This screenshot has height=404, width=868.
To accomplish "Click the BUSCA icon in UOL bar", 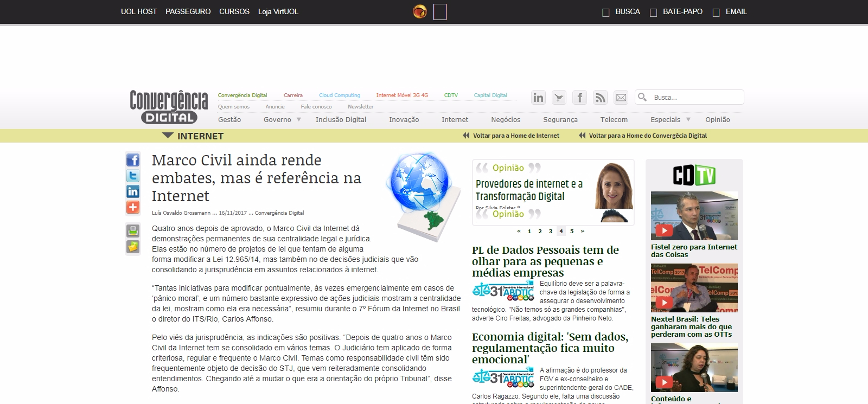I will click(606, 12).
